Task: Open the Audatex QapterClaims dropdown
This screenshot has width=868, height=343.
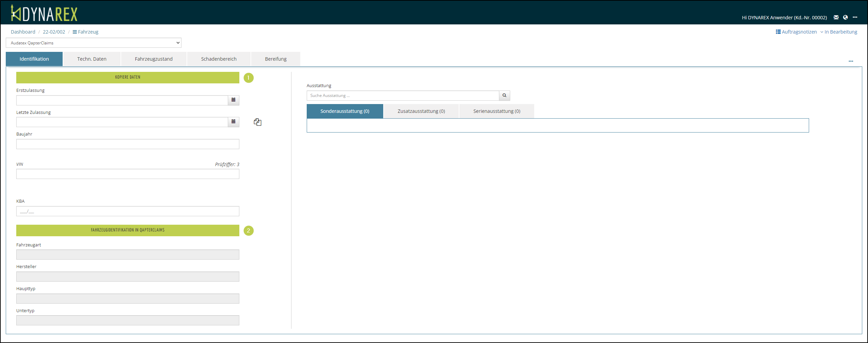Action: (93, 43)
